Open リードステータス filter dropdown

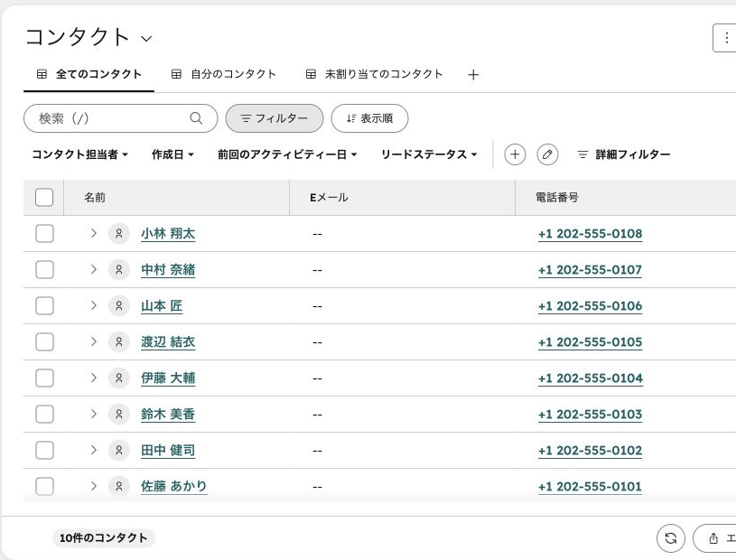(x=429, y=154)
